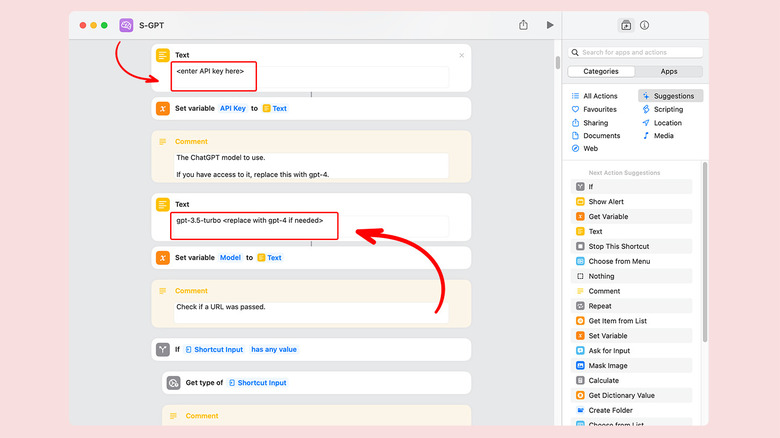This screenshot has width=780, height=438.
Task: Open the 'has any value' condition dropdown
Action: pyautogui.click(x=273, y=349)
